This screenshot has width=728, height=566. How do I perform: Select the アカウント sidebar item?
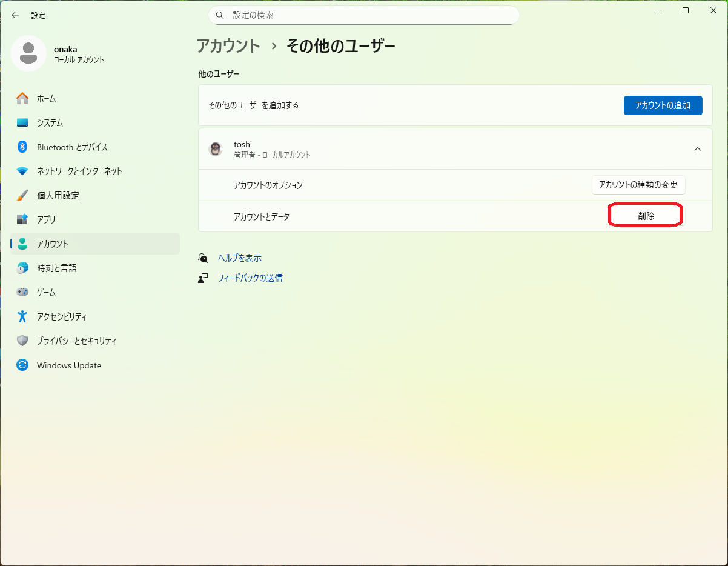[x=95, y=244]
